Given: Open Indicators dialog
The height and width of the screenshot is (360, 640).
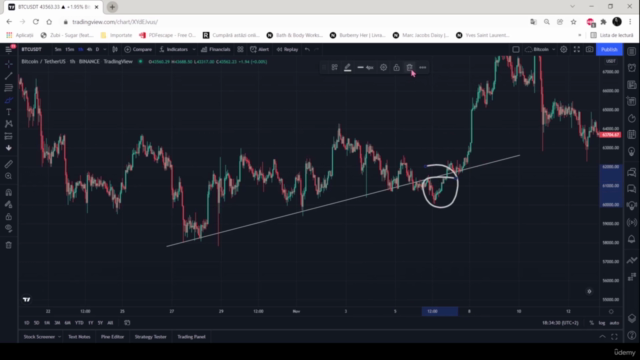Looking at the screenshot, I should click(x=173, y=49).
